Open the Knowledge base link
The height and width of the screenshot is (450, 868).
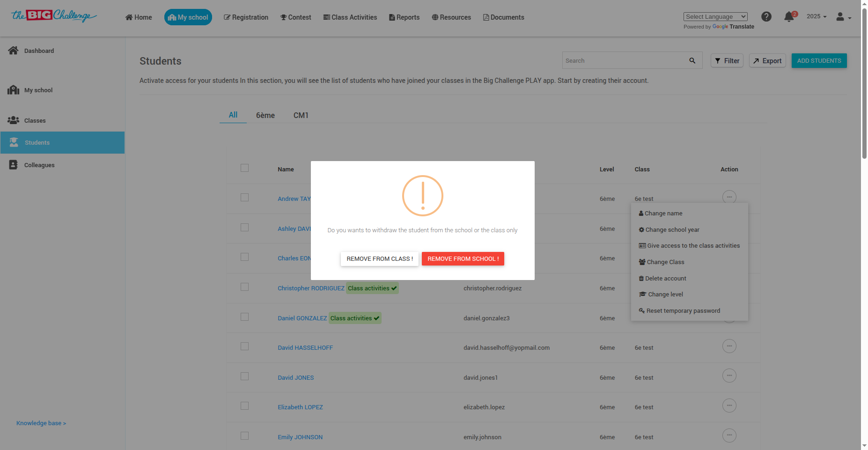tap(41, 423)
